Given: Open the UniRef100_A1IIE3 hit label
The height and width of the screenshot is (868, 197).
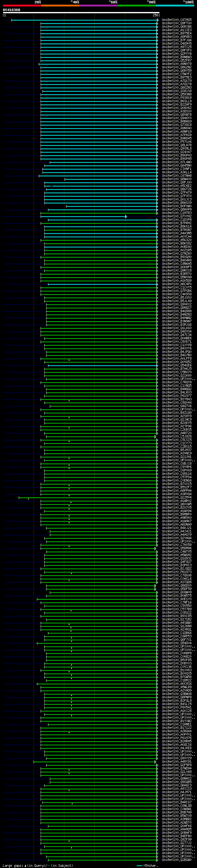Looking at the screenshot, I should [177, 30].
